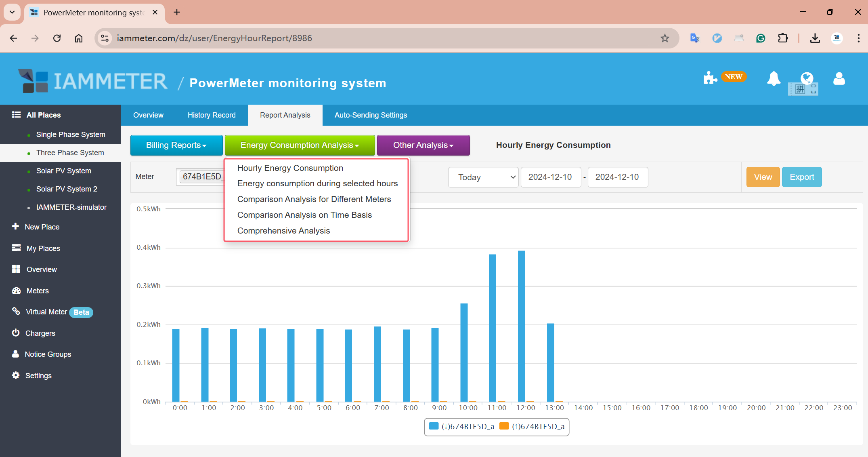This screenshot has height=457, width=868.
Task: Open the Today date range selector
Action: [483, 177]
